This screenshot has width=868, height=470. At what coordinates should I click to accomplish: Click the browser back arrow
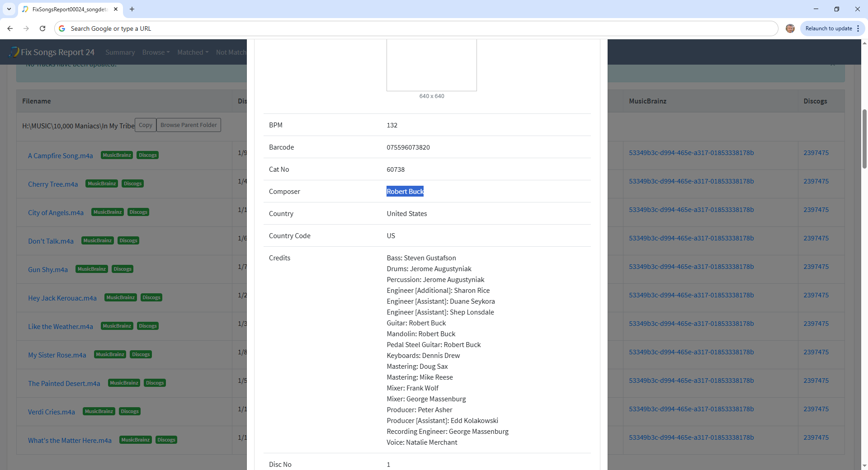tap(10, 28)
